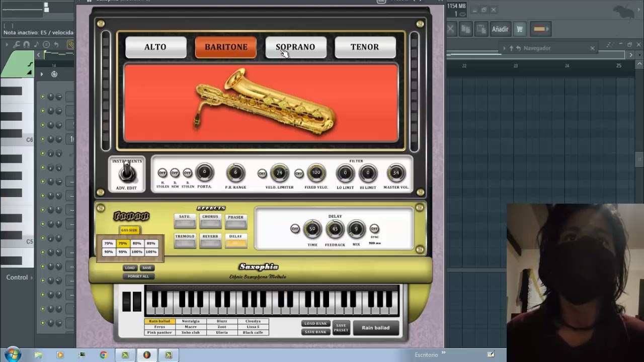Open File Explorer from the taskbar
Image resolution: width=644 pixels, height=362 pixels.
click(x=38, y=355)
